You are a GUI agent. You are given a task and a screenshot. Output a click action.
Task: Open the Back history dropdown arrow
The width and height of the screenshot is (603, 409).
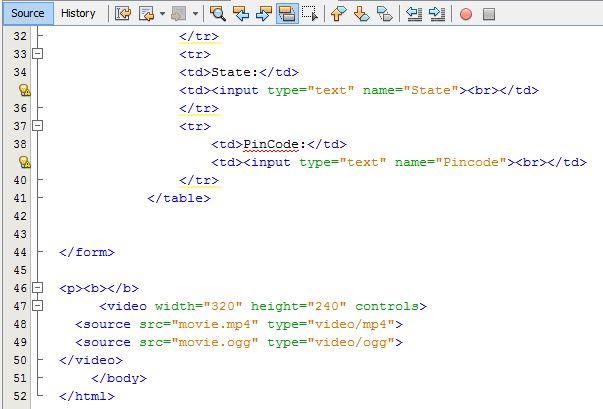point(162,14)
